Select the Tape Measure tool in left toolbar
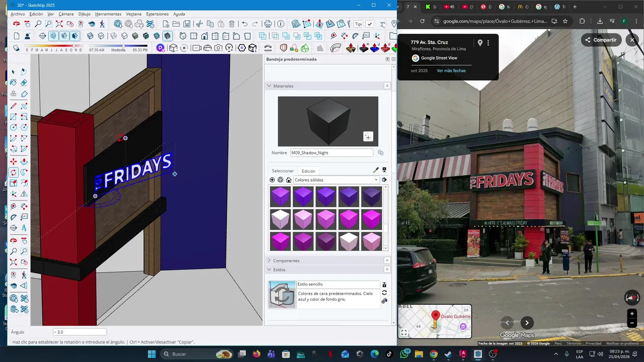 click(14, 205)
